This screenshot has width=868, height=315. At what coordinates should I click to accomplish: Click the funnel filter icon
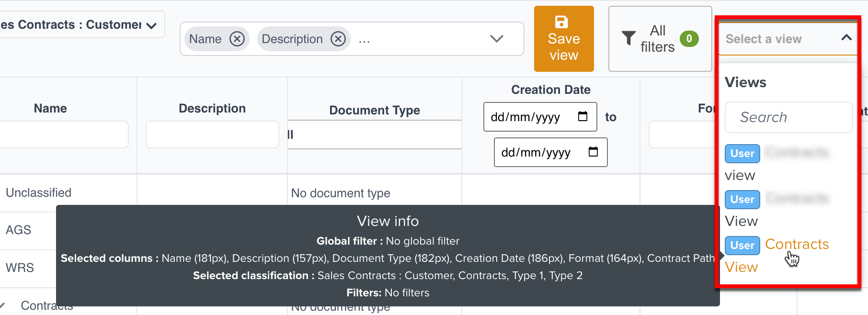coord(628,38)
